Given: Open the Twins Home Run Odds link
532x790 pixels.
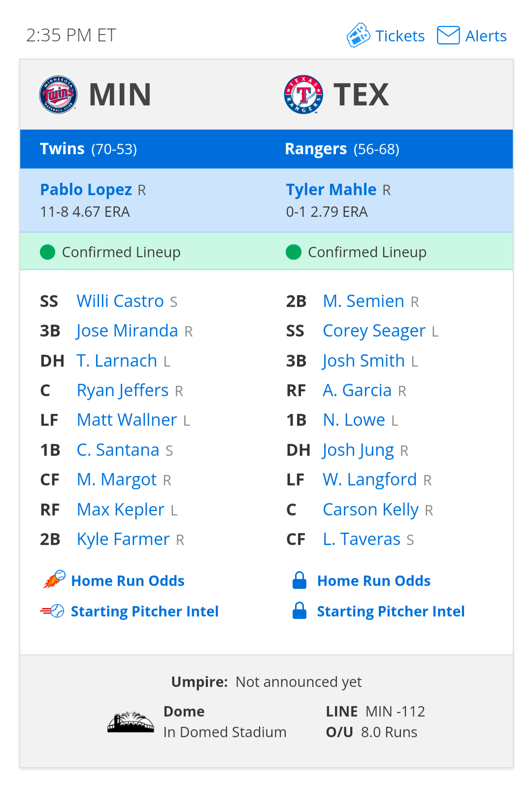Looking at the screenshot, I should point(128,581).
